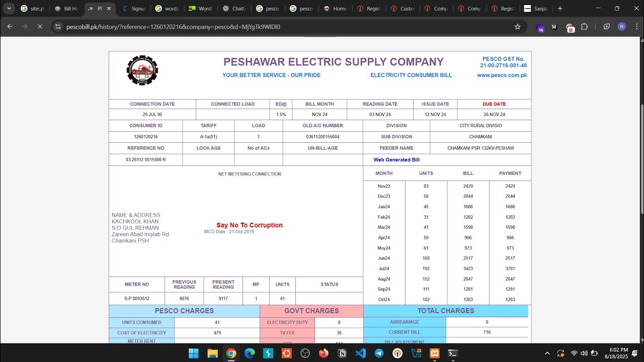The image size is (644, 362).
Task: Open Visual Studio Code from taskbar
Action: (361, 353)
